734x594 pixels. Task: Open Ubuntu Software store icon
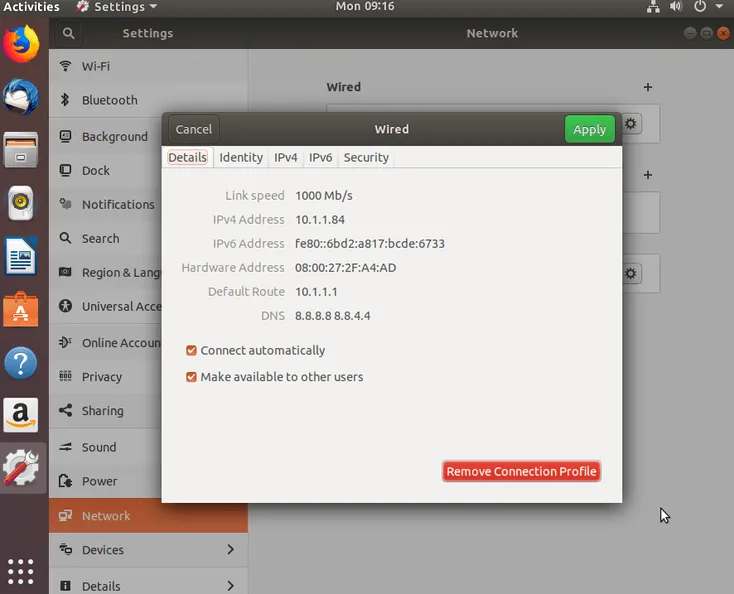pos(21,309)
